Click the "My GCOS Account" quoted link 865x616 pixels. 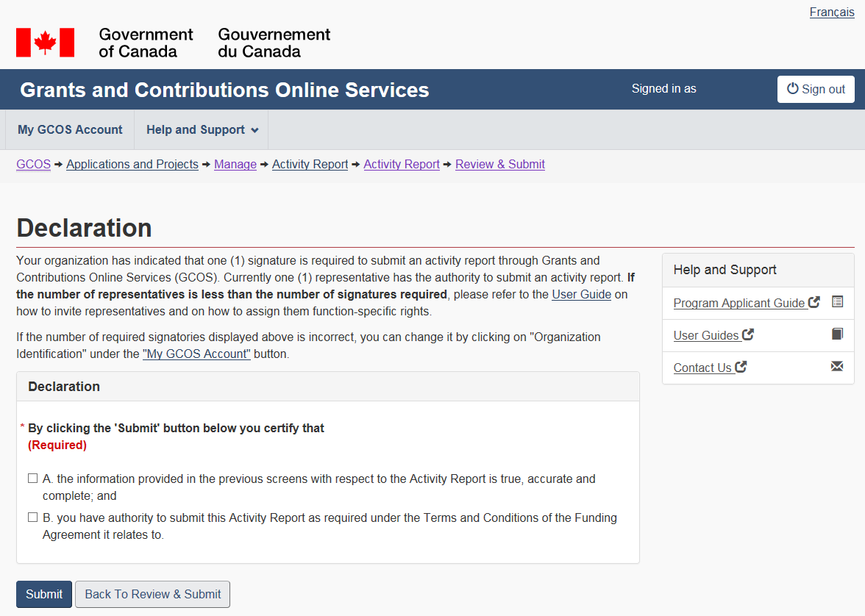point(196,354)
